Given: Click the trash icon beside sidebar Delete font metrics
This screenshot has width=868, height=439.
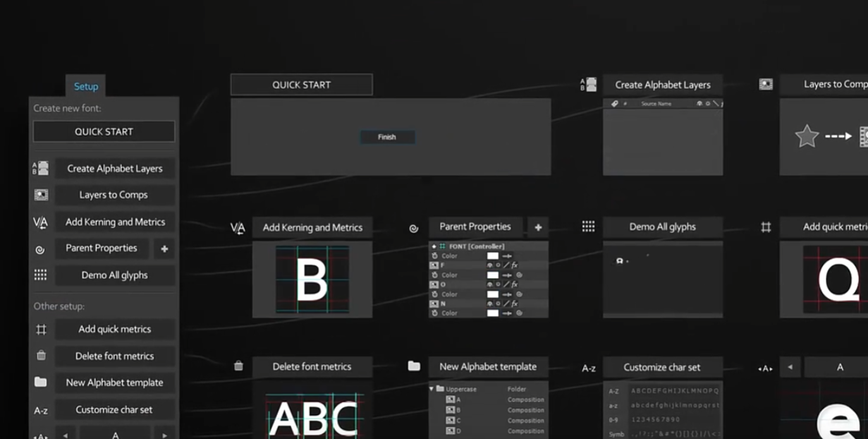Looking at the screenshot, I should (x=41, y=356).
